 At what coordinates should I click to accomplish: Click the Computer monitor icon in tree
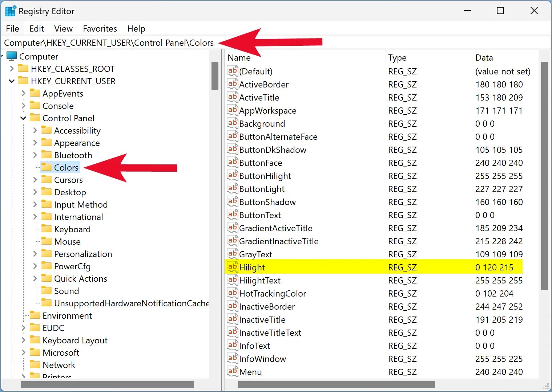[x=12, y=56]
